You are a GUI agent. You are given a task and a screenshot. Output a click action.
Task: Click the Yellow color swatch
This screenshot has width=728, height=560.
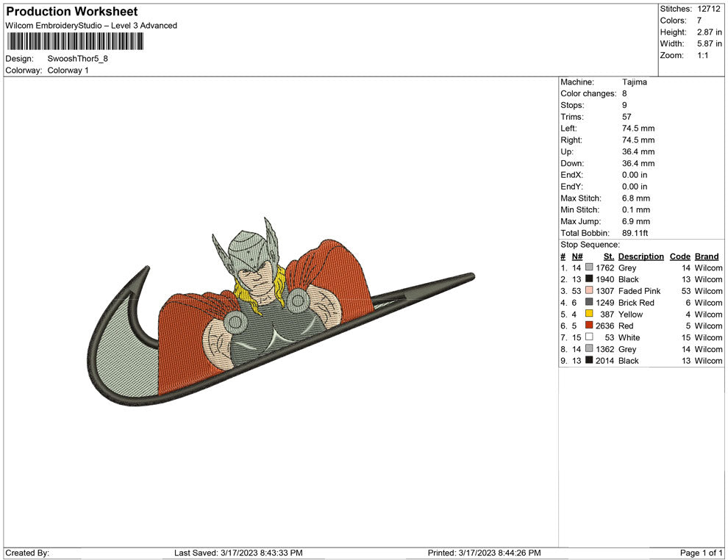[x=589, y=314]
